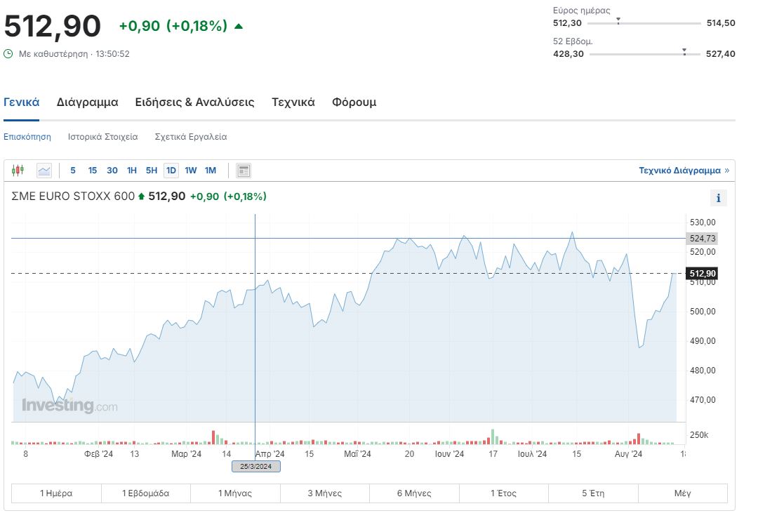
Task: Toggle the 1W chart interval
Action: pyautogui.click(x=191, y=170)
